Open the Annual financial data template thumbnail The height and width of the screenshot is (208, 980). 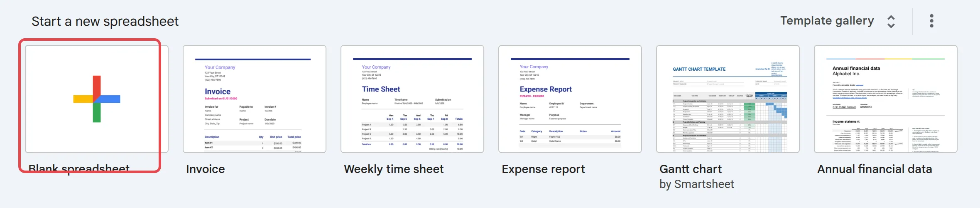click(886, 99)
